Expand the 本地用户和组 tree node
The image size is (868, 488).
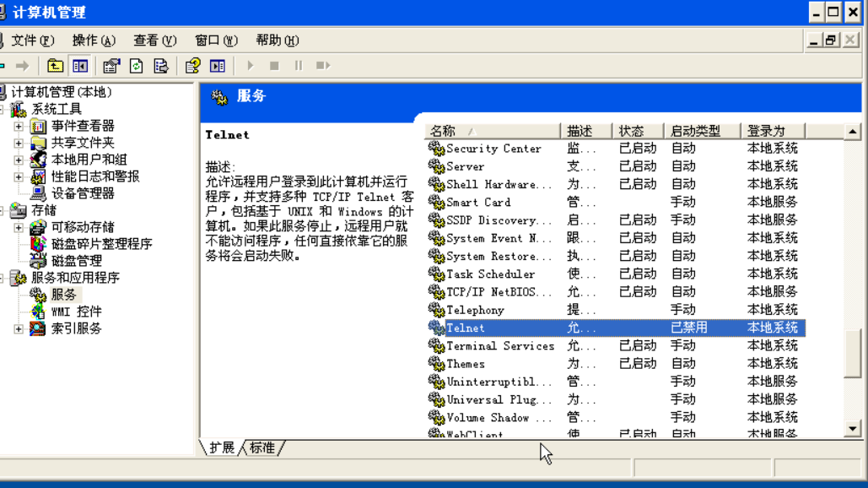coord(19,160)
